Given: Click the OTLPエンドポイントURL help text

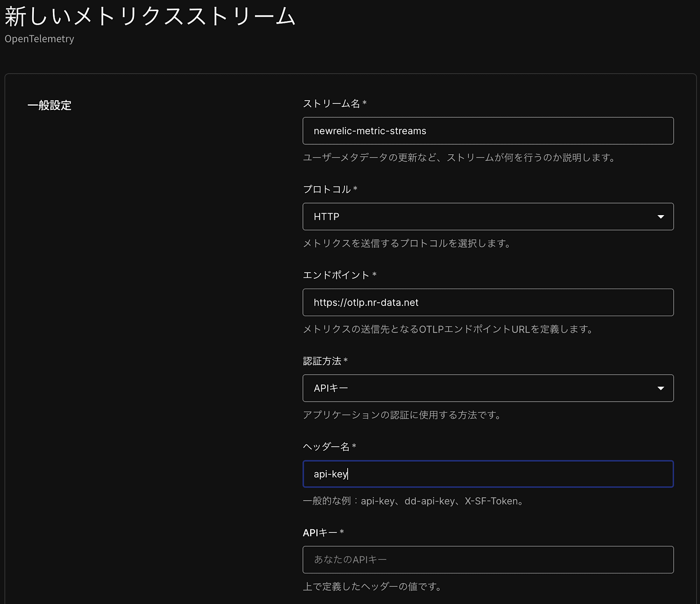Looking at the screenshot, I should click(448, 329).
